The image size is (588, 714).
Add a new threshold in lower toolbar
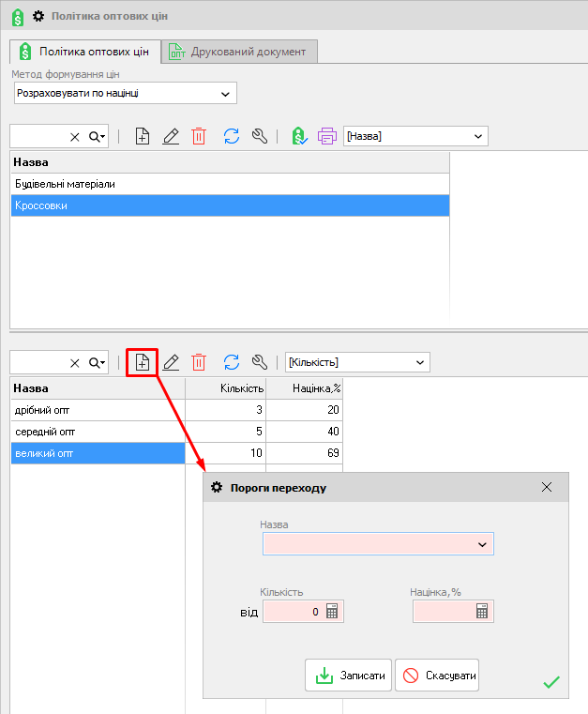click(x=143, y=362)
